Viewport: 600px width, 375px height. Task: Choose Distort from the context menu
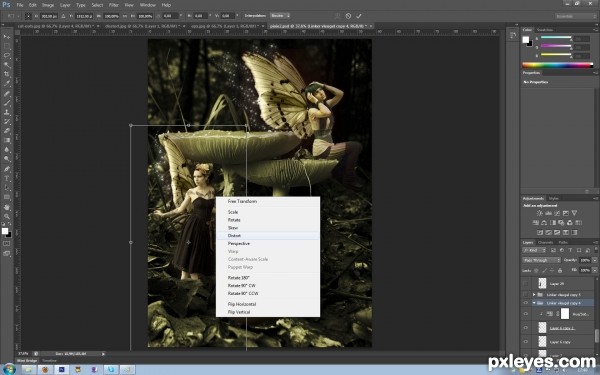point(234,236)
